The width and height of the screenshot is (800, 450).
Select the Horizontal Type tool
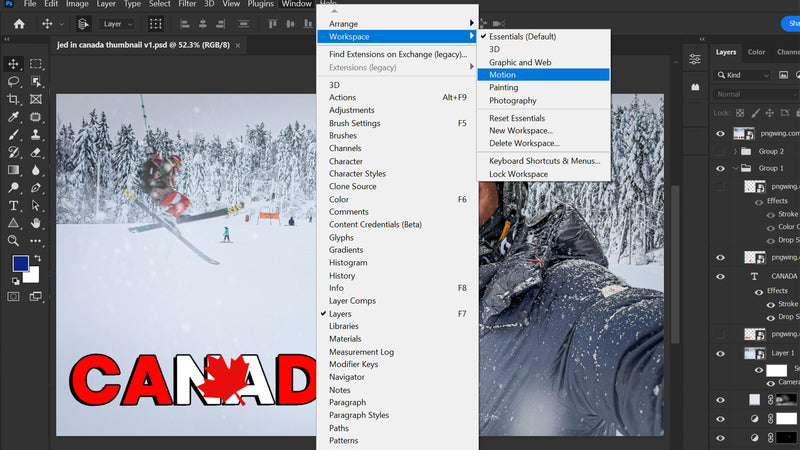point(14,205)
